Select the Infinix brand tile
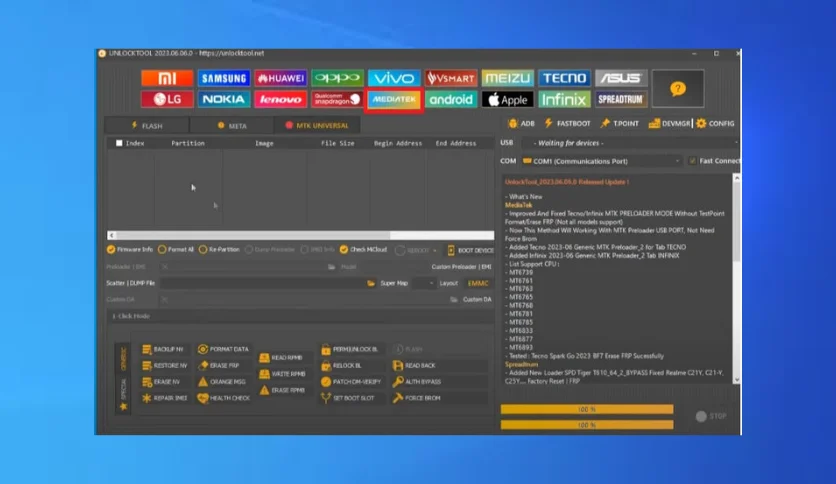This screenshot has height=484, width=836. (565, 99)
